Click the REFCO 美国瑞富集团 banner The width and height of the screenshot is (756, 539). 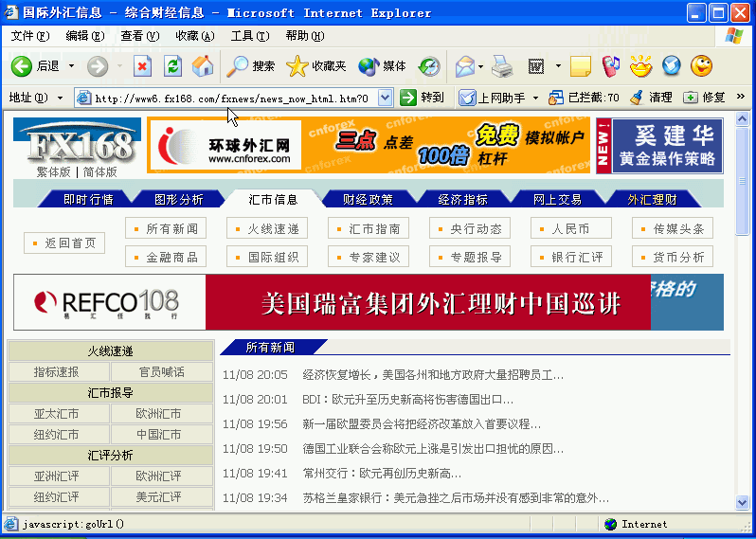click(368, 302)
